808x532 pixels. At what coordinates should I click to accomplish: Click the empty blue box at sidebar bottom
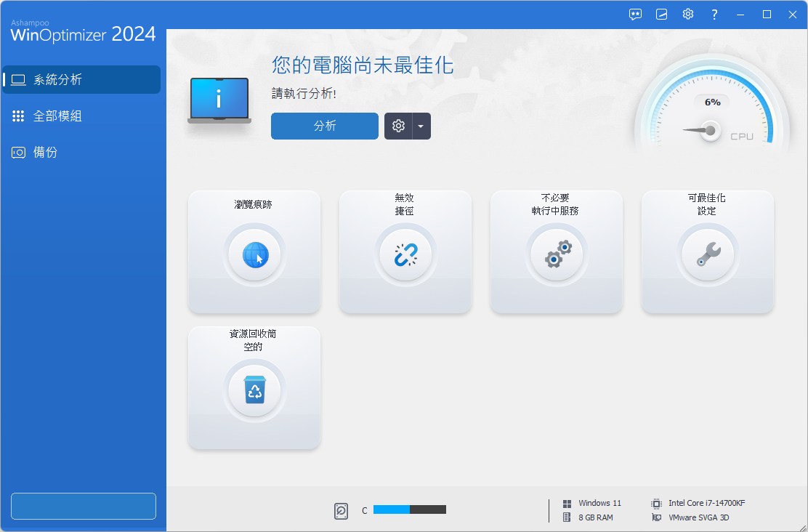[84, 506]
